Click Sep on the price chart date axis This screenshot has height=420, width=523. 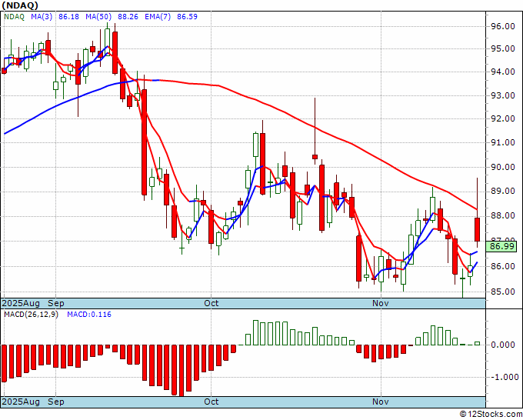[56, 304]
